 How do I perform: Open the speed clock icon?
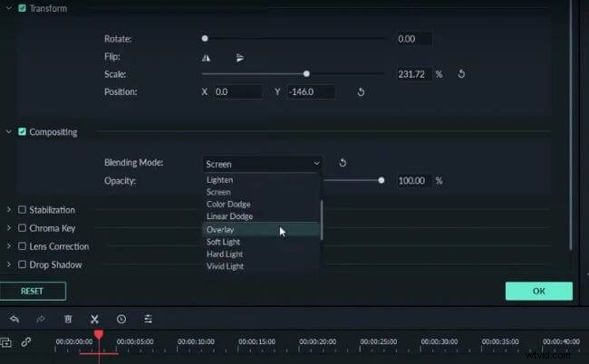[121, 319]
